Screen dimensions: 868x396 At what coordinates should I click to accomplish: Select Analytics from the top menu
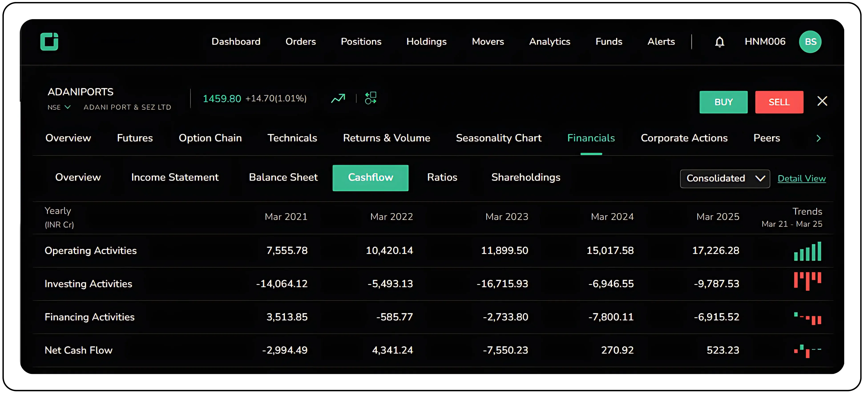pos(550,41)
